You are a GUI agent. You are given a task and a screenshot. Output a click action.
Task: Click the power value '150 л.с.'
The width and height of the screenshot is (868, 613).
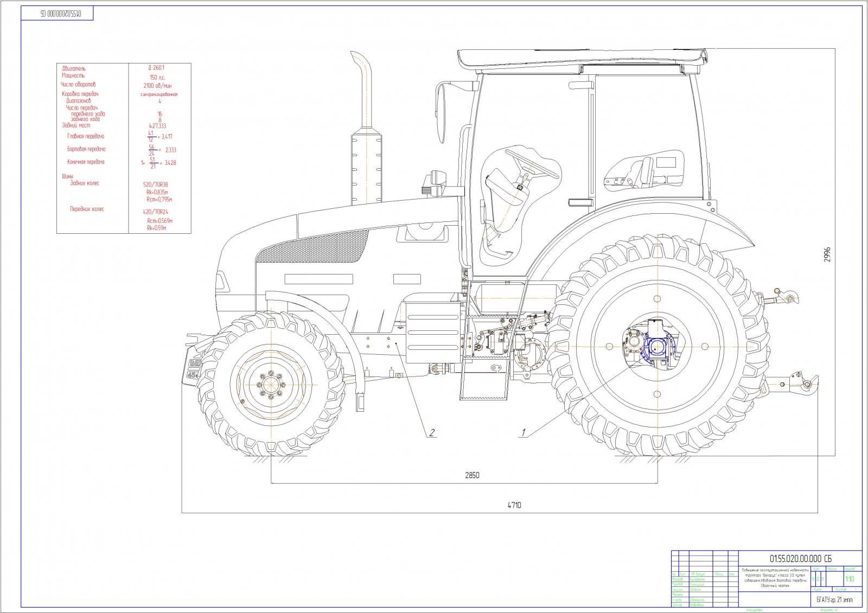[x=157, y=78]
